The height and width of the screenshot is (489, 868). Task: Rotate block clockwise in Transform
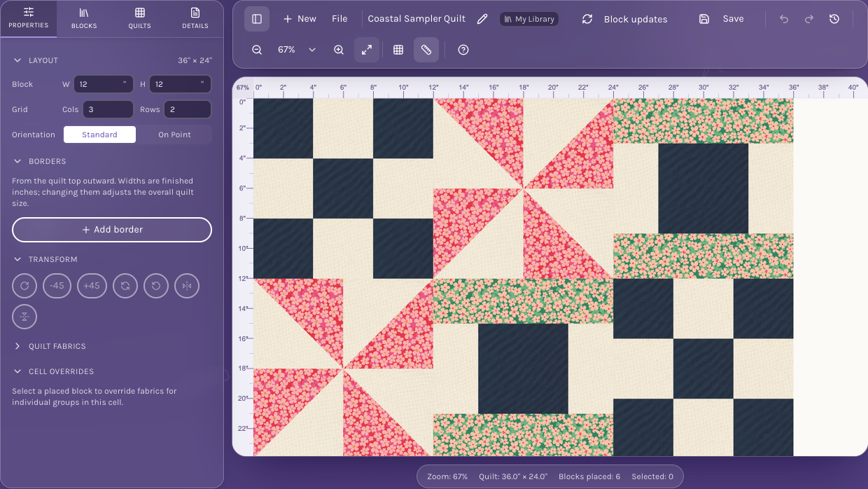[x=24, y=286]
